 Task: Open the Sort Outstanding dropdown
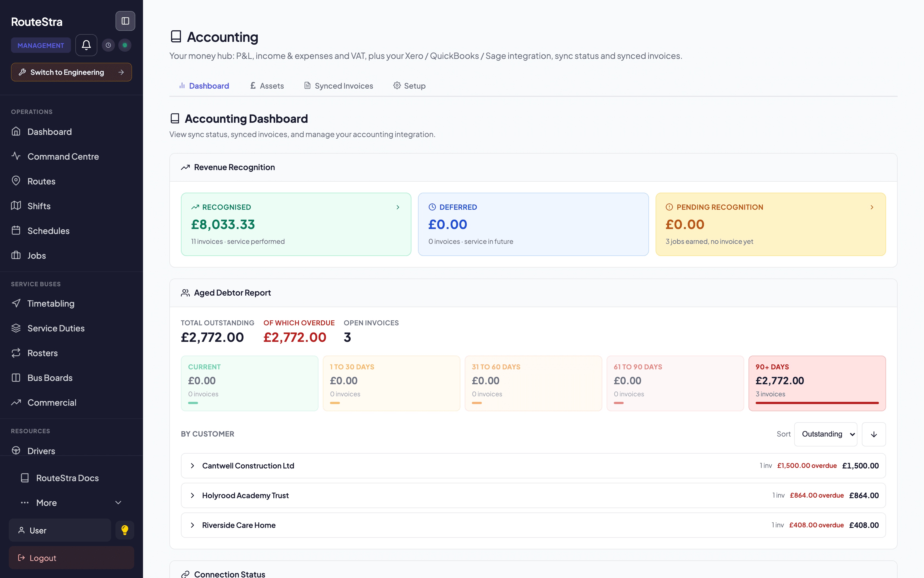pos(826,434)
